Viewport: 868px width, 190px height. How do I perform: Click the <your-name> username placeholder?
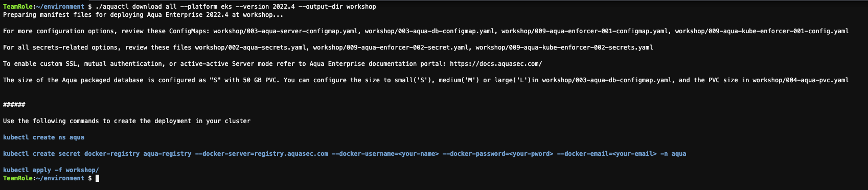418,154
